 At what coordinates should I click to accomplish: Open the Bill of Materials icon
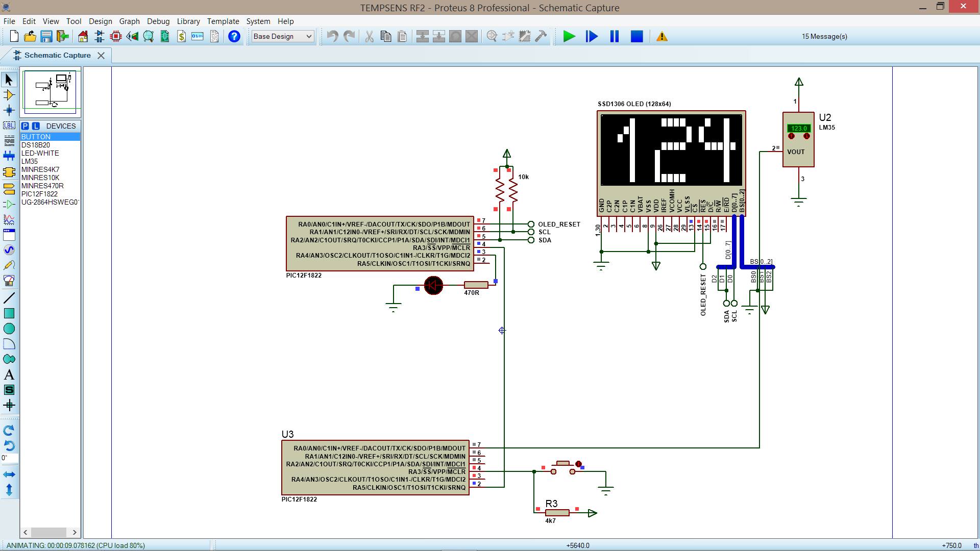181,36
